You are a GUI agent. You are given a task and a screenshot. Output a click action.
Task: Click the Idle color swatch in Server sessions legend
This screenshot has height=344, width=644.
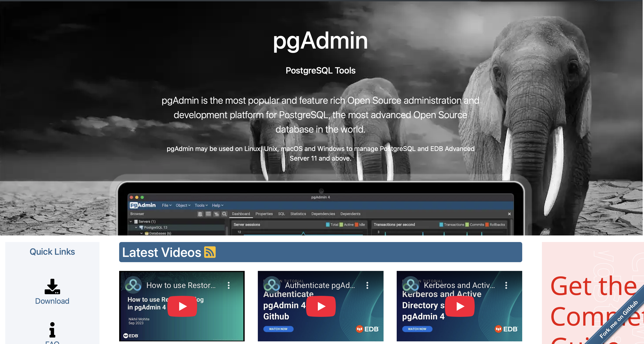357,224
